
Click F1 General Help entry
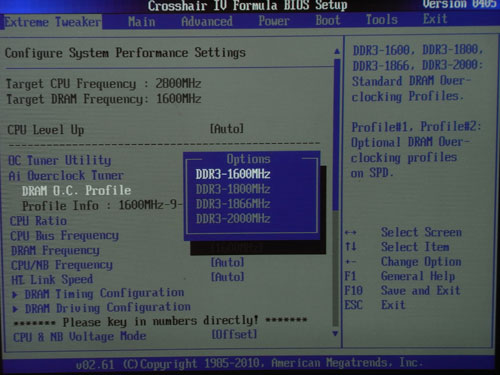(x=400, y=276)
